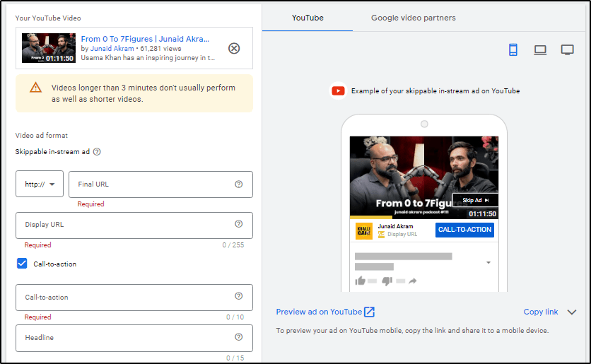The image size is (591, 364).
Task: Click into the Final URL field
Action: pos(160,184)
